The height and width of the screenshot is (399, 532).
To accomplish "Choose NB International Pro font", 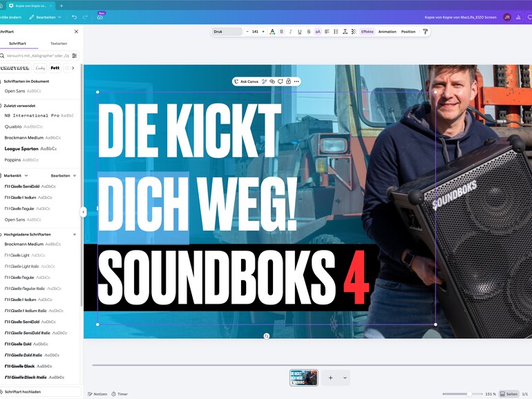I will pyautogui.click(x=39, y=115).
